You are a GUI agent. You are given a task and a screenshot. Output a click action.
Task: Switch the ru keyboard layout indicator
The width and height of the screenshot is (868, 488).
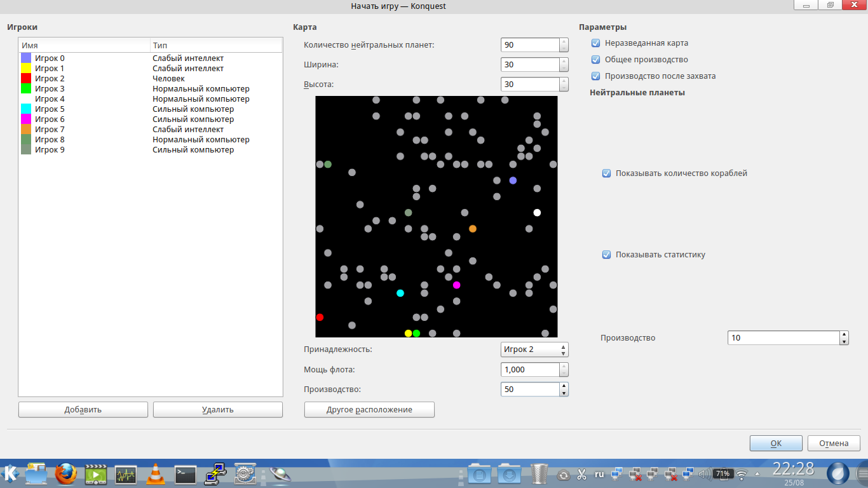pyautogui.click(x=599, y=474)
